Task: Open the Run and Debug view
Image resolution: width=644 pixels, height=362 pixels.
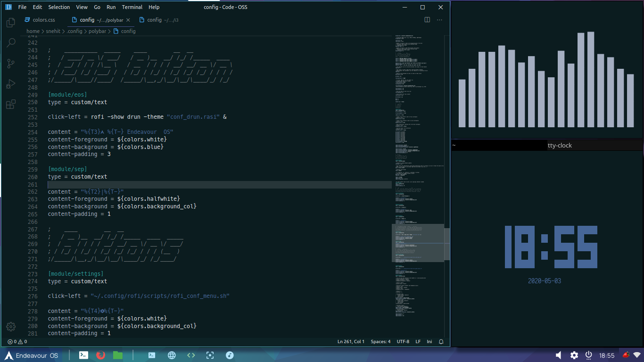Action: click(x=11, y=84)
